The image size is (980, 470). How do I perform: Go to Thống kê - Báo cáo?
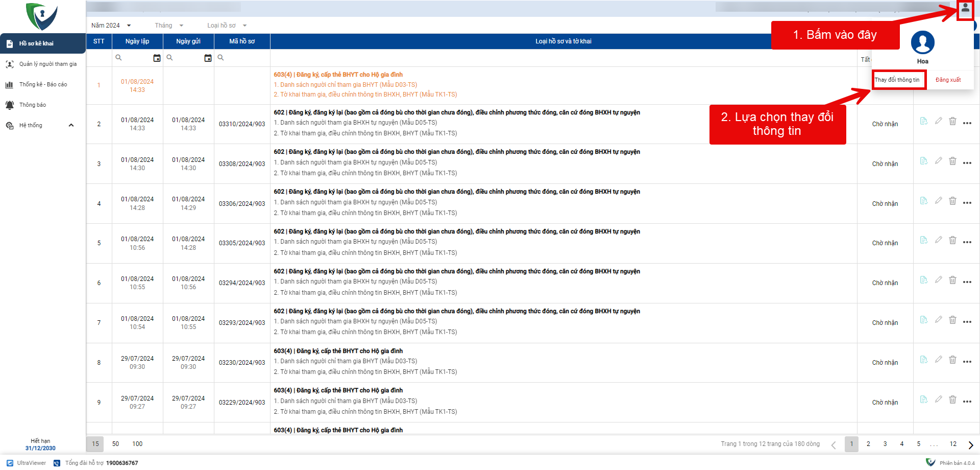[43, 85]
